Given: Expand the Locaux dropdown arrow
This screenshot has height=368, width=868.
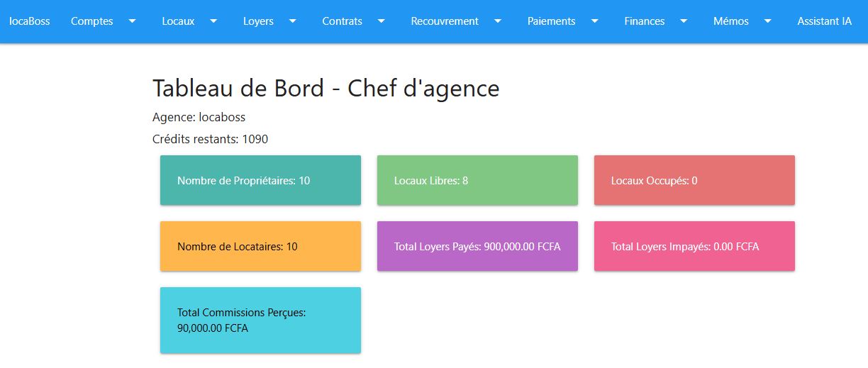Looking at the screenshot, I should 213,21.
